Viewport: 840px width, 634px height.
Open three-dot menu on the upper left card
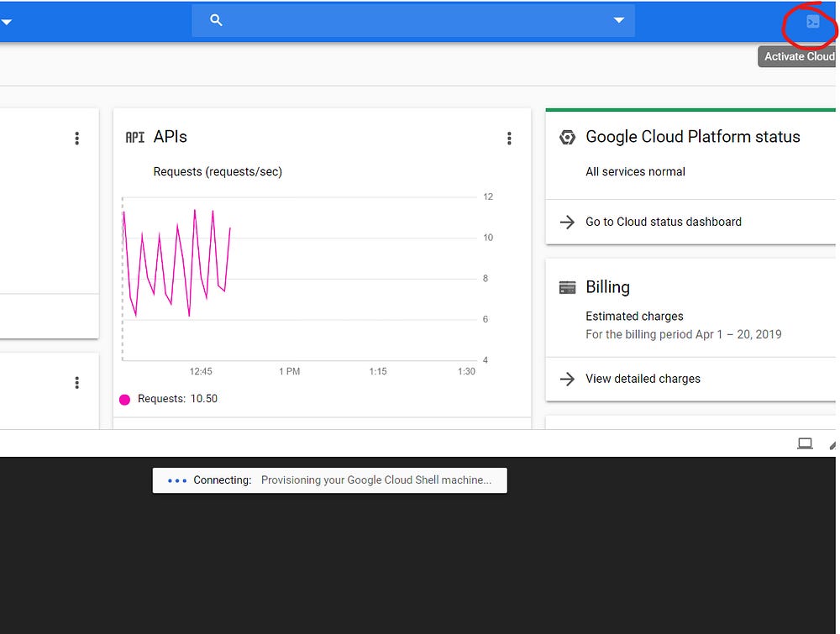pyautogui.click(x=76, y=139)
